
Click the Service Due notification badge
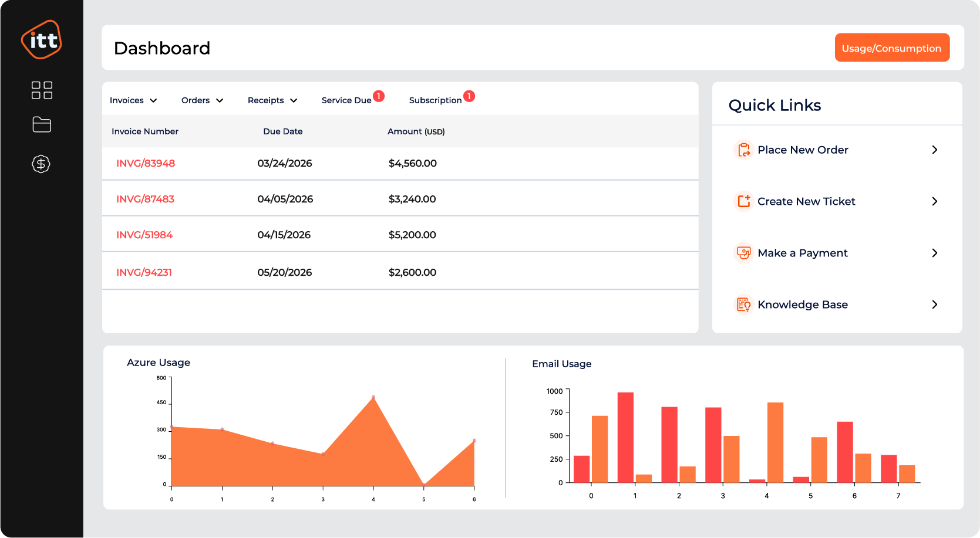point(379,96)
